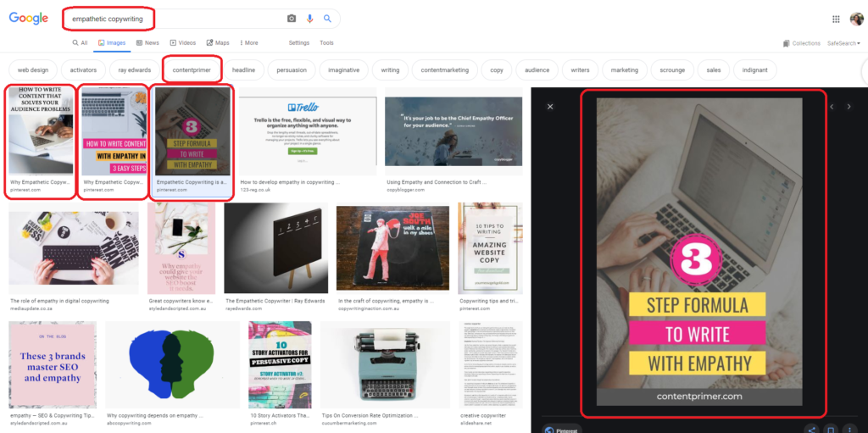Share the previewed image
Viewport: 868px width, 433px height.
[x=812, y=429]
